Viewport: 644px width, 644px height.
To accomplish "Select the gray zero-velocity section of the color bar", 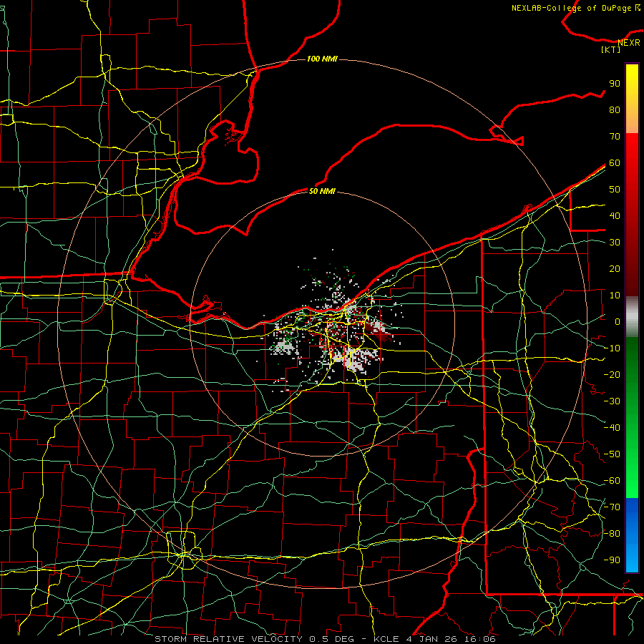I will (632, 317).
